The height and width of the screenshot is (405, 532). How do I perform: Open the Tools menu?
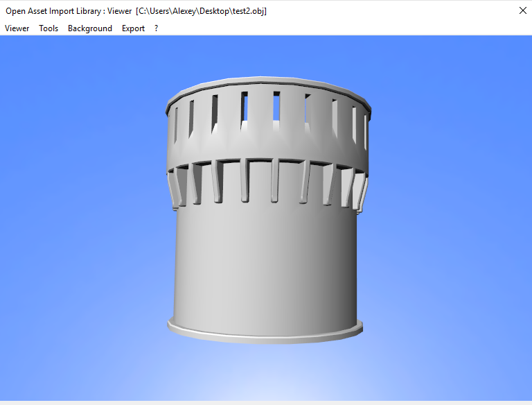[x=48, y=28]
